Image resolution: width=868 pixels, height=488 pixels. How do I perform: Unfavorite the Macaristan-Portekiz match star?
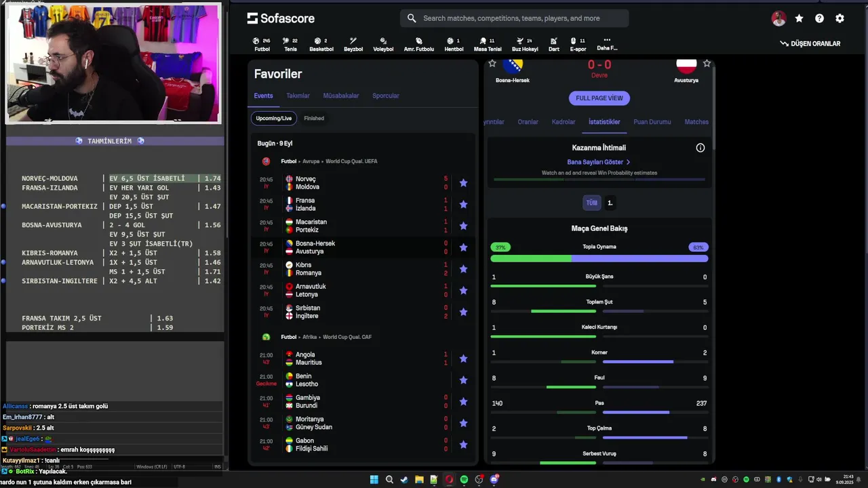[463, 226]
